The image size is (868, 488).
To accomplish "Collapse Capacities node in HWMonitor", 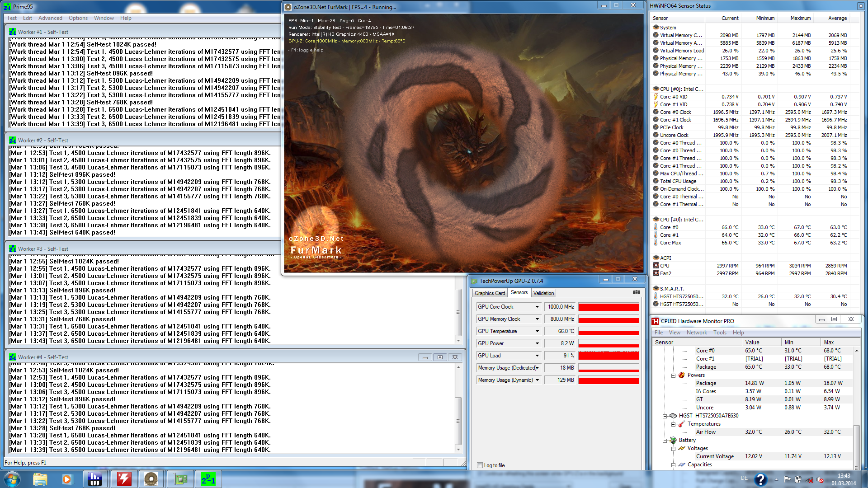I will pos(673,465).
